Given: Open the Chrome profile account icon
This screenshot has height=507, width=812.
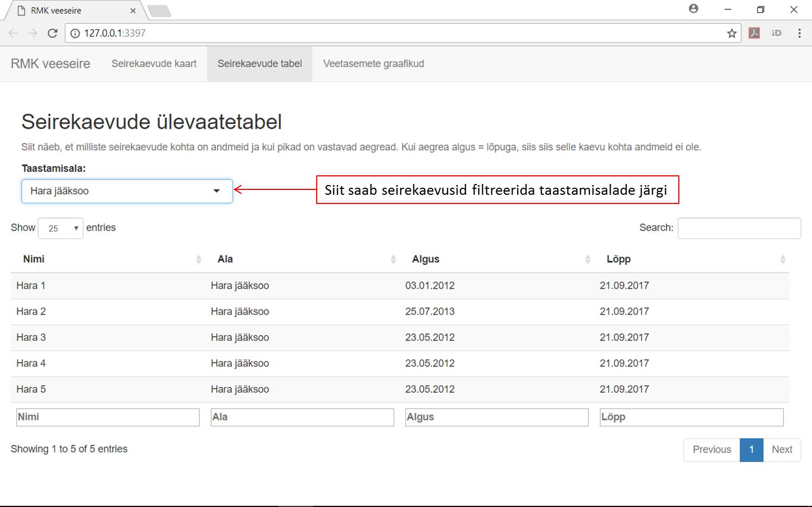Looking at the screenshot, I should [693, 9].
